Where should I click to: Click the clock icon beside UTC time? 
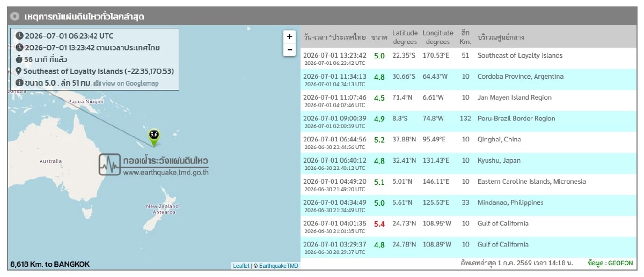[x=19, y=36]
